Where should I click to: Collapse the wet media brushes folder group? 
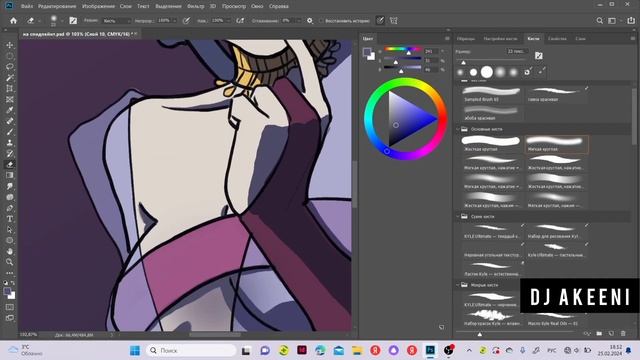tap(458, 285)
